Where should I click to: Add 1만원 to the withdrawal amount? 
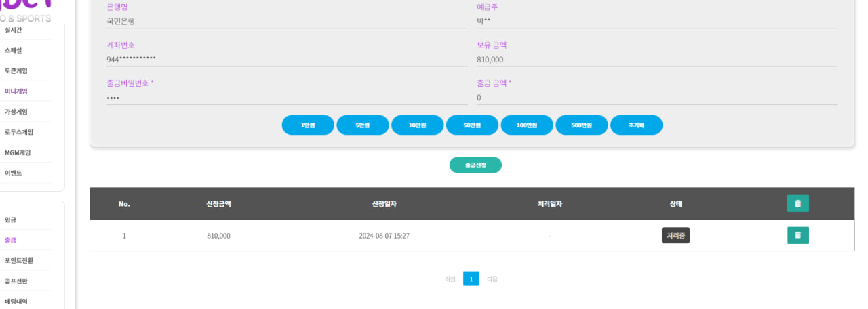click(308, 125)
